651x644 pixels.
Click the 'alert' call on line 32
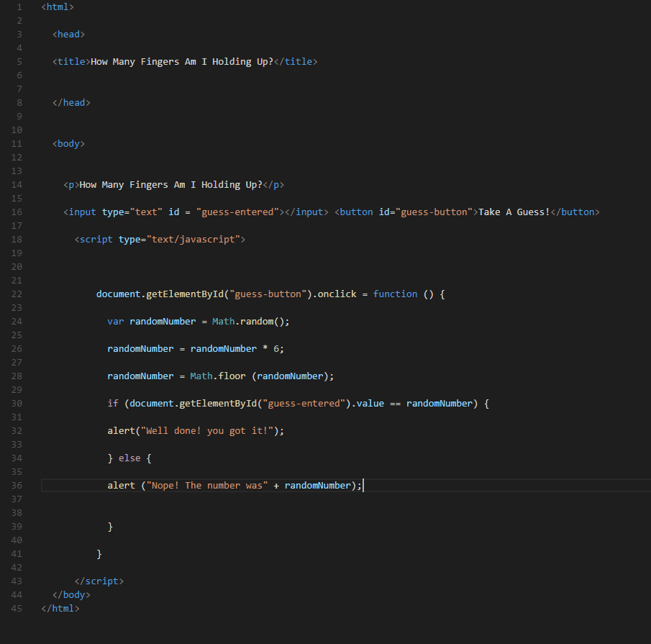click(x=121, y=431)
